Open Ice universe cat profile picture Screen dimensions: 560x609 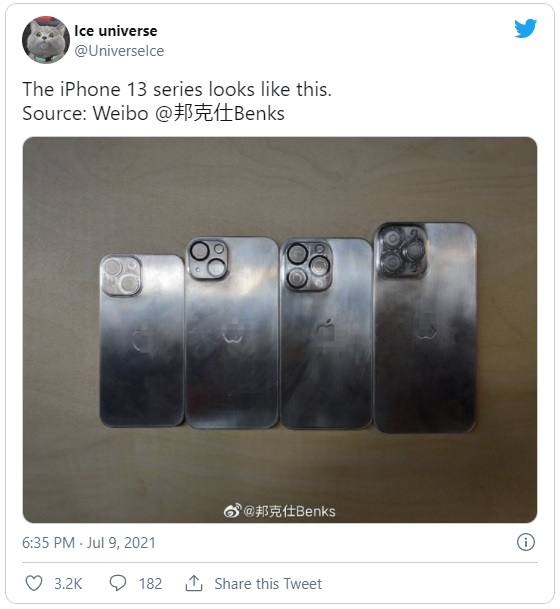(46, 40)
